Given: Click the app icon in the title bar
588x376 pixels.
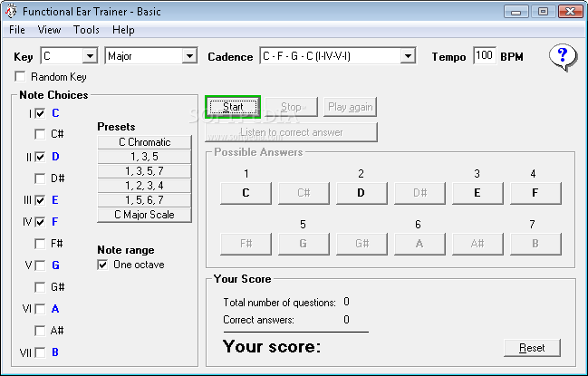Looking at the screenshot, I should pyautogui.click(x=11, y=11).
